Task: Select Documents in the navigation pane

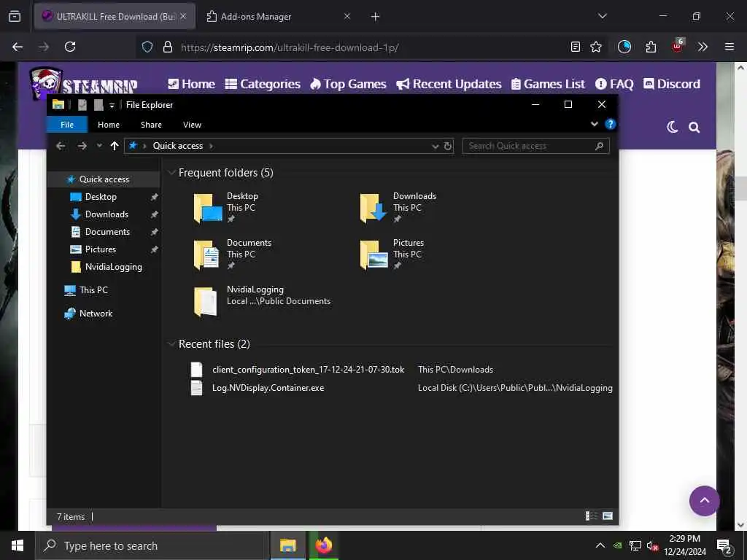Action: point(107,232)
